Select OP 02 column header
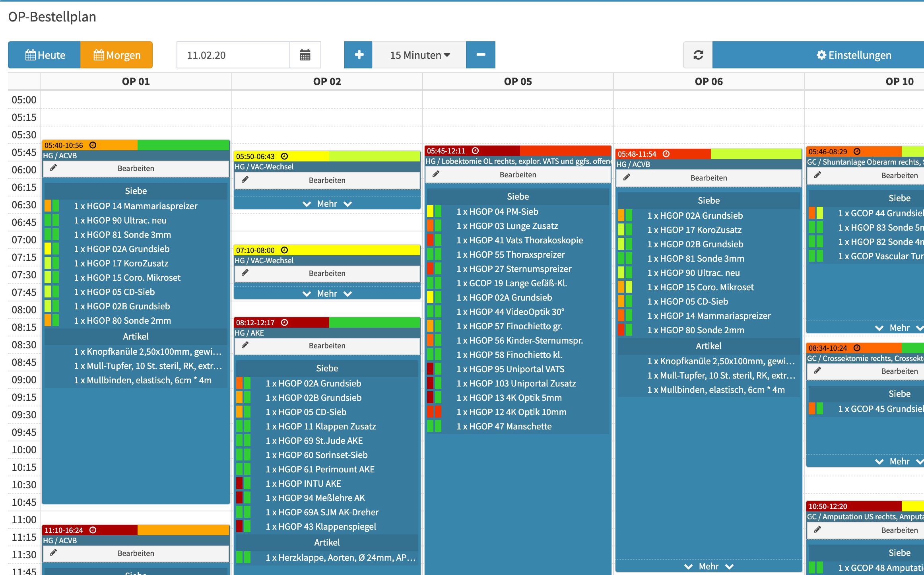Image resolution: width=924 pixels, height=575 pixels. point(327,82)
